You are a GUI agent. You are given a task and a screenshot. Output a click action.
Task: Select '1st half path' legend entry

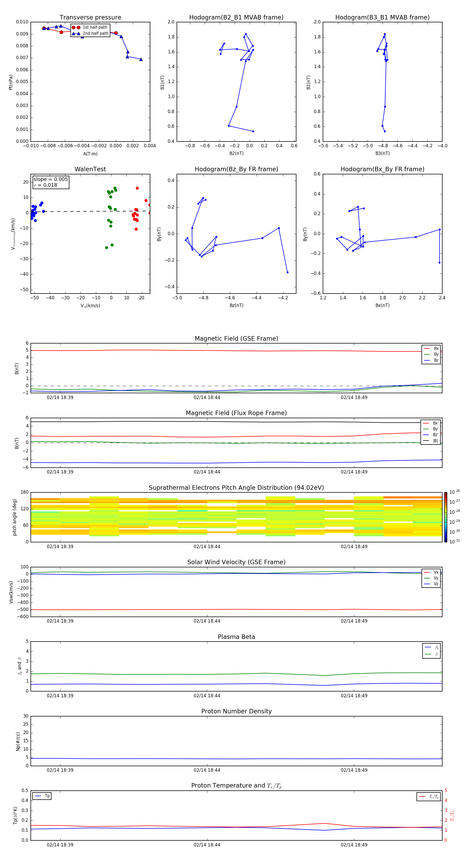tap(90, 27)
